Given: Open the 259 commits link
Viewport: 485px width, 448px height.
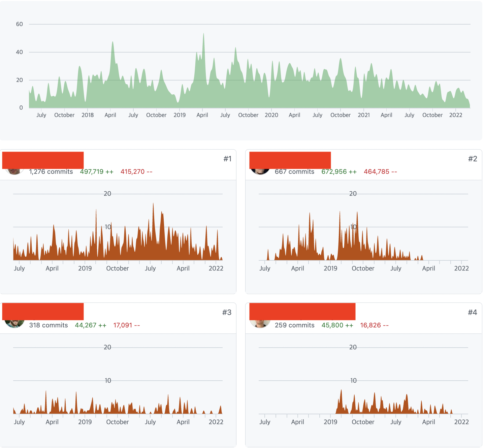Looking at the screenshot, I should pyautogui.click(x=294, y=325).
